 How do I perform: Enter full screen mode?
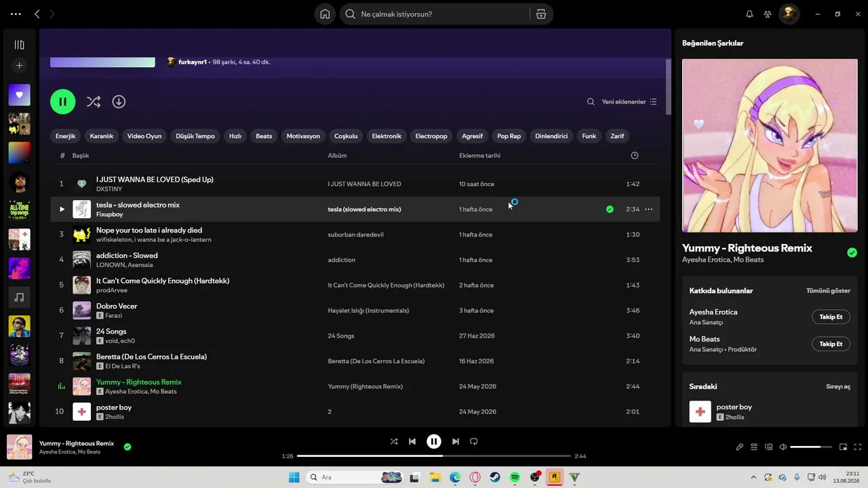pos(858,447)
